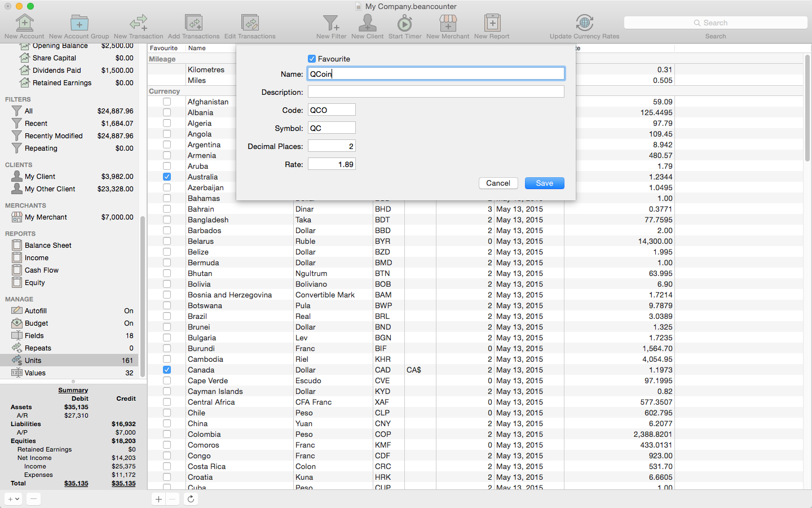The image size is (812, 508).
Task: Click the Autofill manage icon
Action: pos(17,310)
